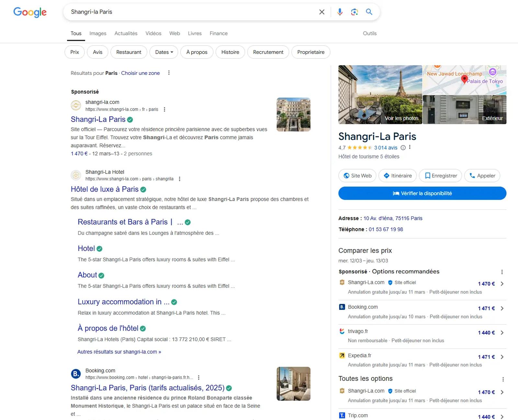Viewport: 518px width, 420px height.
Task: Switch to the Images tab
Action: [x=98, y=33]
